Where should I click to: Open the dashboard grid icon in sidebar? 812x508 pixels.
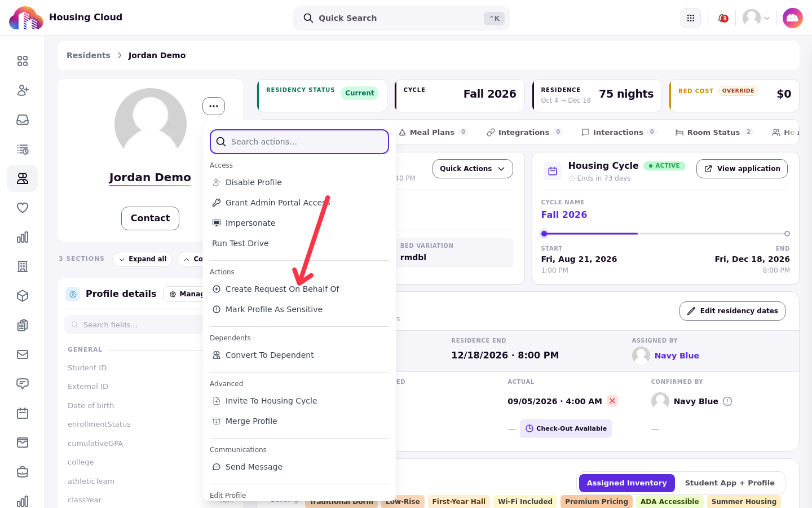(x=23, y=61)
